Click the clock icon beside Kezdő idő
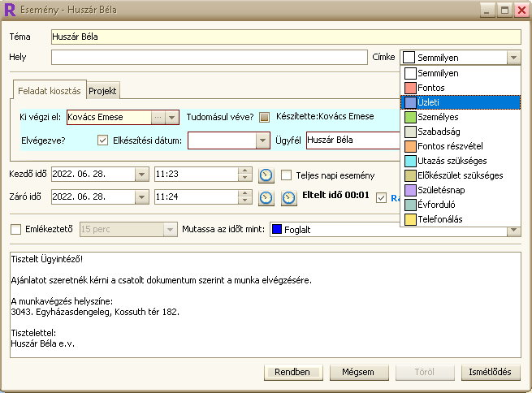Image resolution: width=532 pixels, height=393 pixels. click(266, 175)
